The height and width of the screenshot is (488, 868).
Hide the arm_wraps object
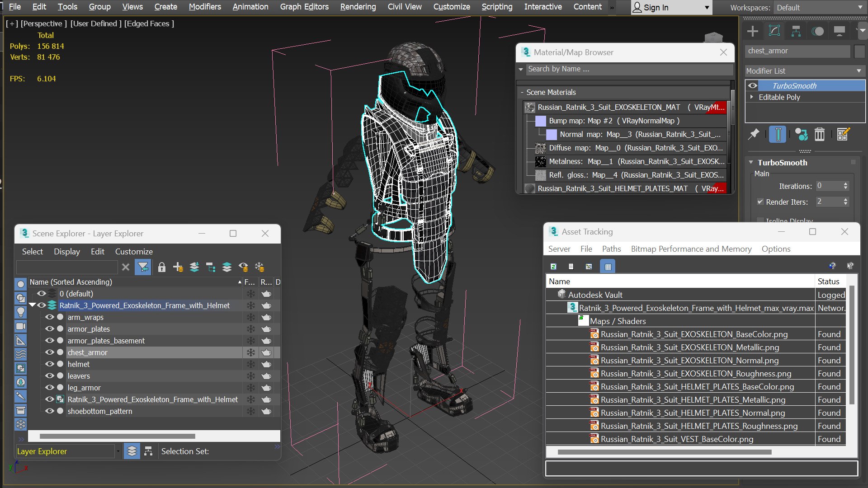49,317
